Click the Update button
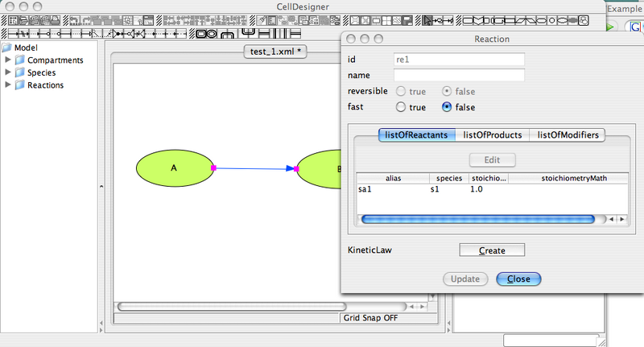 point(465,279)
